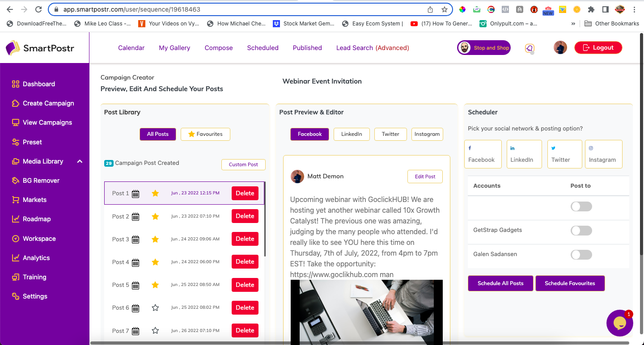Image resolution: width=644 pixels, height=345 pixels.
Task: Go to My Gallery
Action: pyautogui.click(x=174, y=48)
